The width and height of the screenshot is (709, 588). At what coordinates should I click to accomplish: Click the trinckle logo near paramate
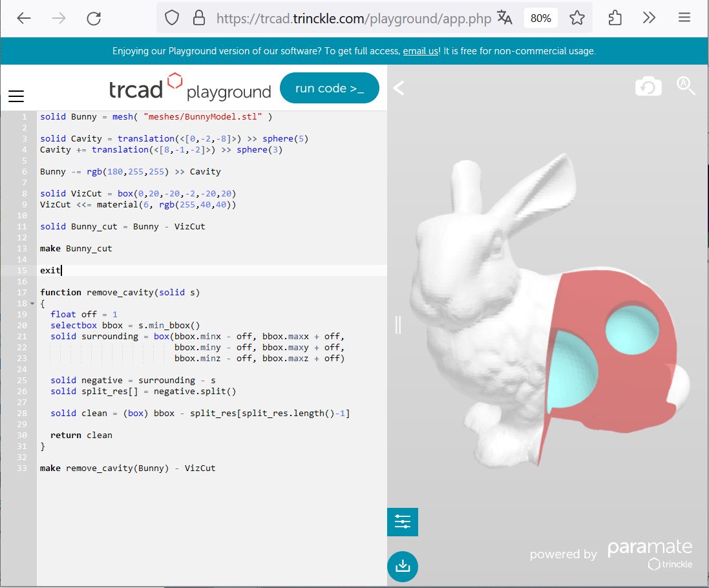tap(670, 564)
